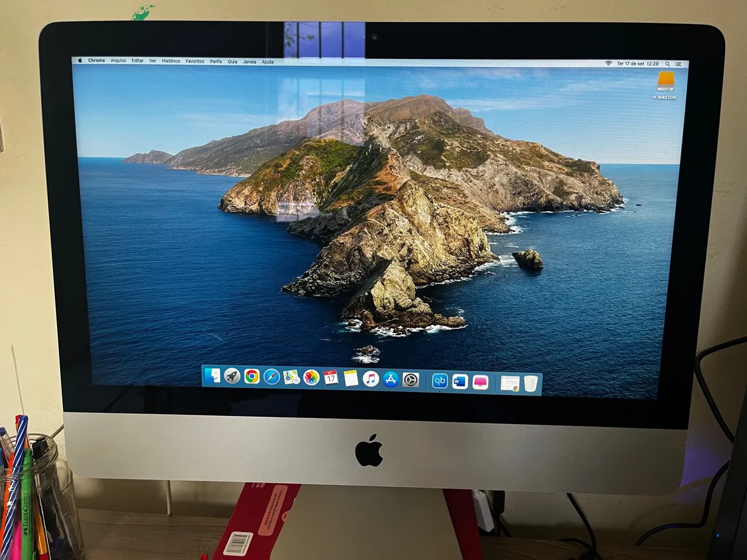Image resolution: width=747 pixels, height=560 pixels.
Task: Open the Apple menu
Action: [81, 60]
